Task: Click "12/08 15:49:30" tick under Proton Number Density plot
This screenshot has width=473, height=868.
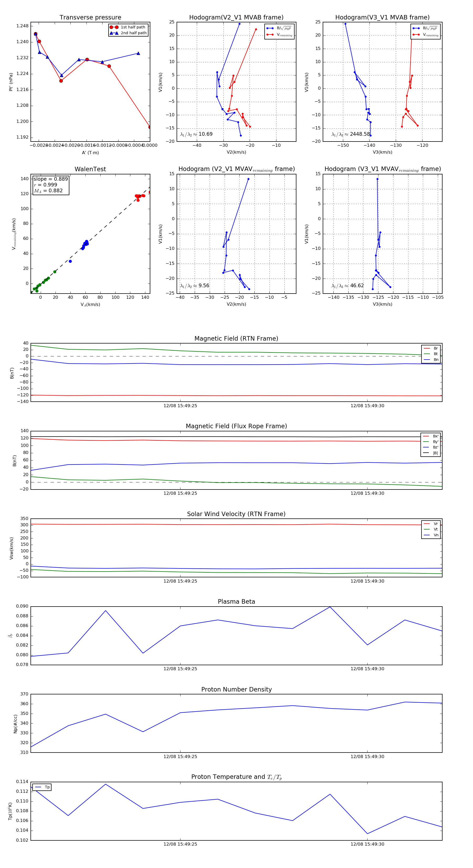Action: 367,756
